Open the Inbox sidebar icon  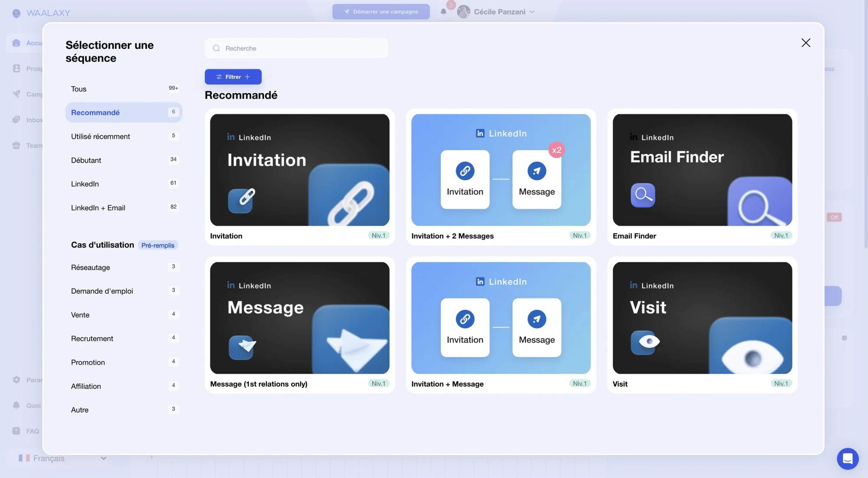(16, 120)
